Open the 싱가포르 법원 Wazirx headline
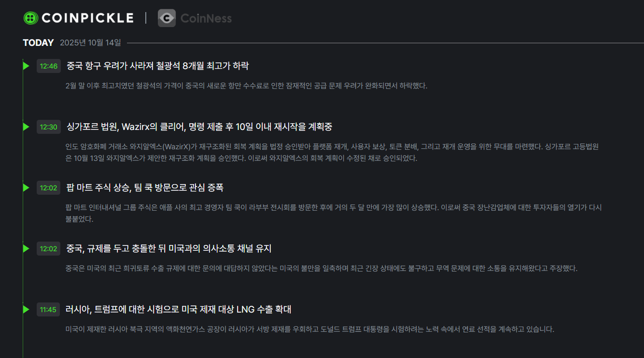The width and height of the screenshot is (644, 358). [x=199, y=127]
